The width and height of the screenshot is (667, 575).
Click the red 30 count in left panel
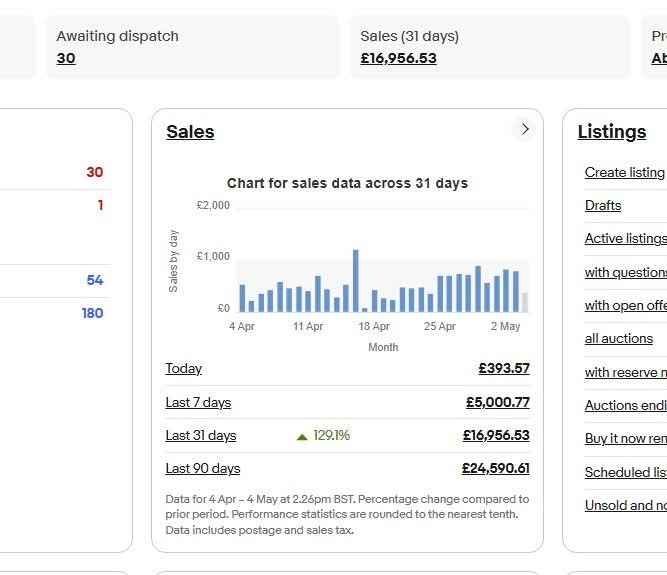[x=94, y=172]
